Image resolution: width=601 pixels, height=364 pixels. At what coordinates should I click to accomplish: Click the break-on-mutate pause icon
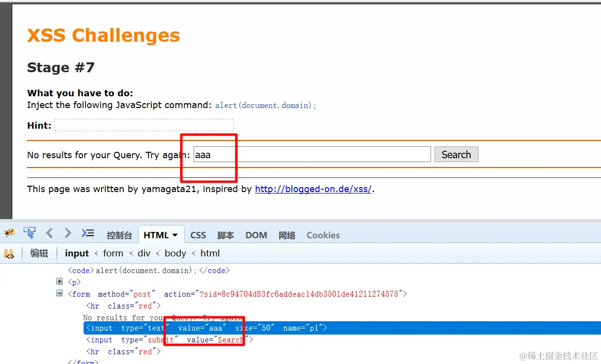(x=9, y=253)
